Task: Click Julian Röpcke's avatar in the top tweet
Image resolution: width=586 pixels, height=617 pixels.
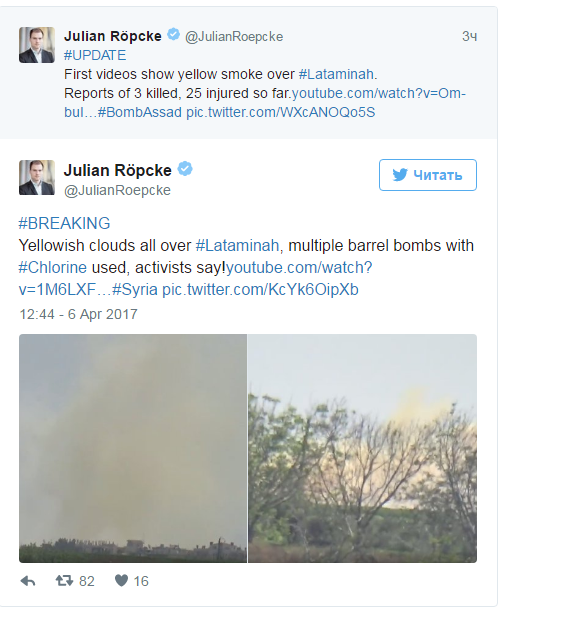Action: coord(37,45)
